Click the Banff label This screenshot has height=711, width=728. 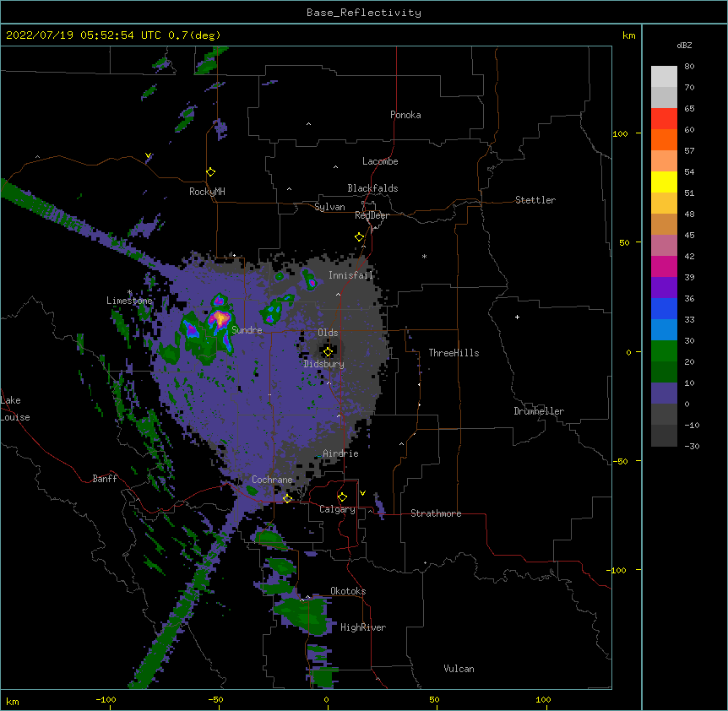105,479
